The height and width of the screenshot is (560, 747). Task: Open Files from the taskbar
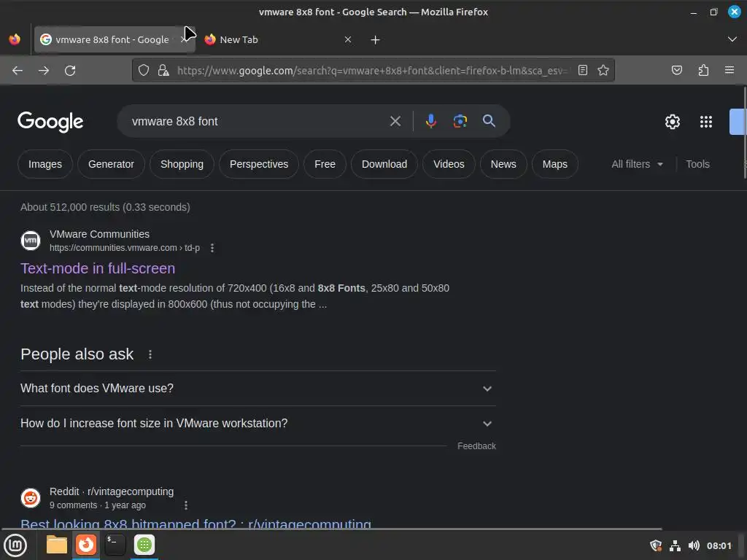pos(57,545)
